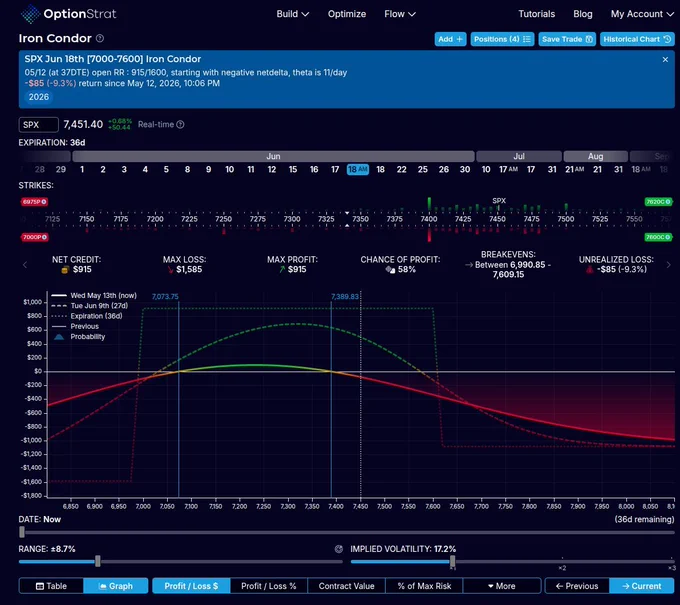The height and width of the screenshot is (605, 680).
Task: Expand the My Account menu
Action: (642, 14)
